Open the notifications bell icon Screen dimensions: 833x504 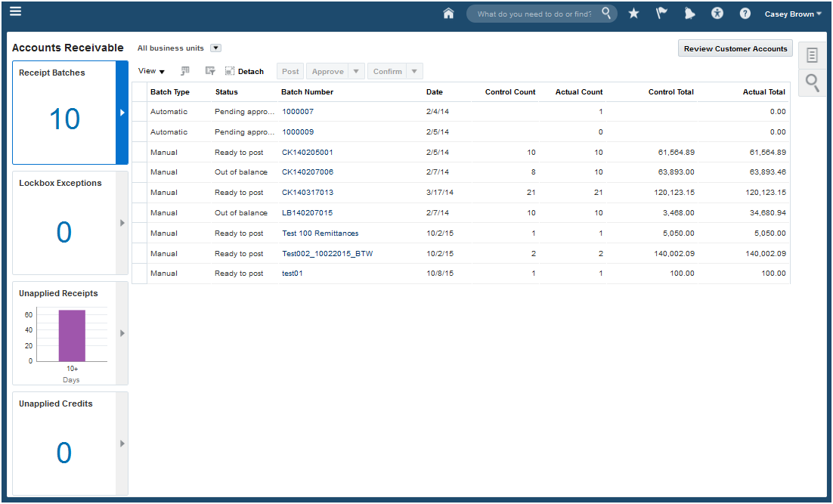pyautogui.click(x=689, y=14)
